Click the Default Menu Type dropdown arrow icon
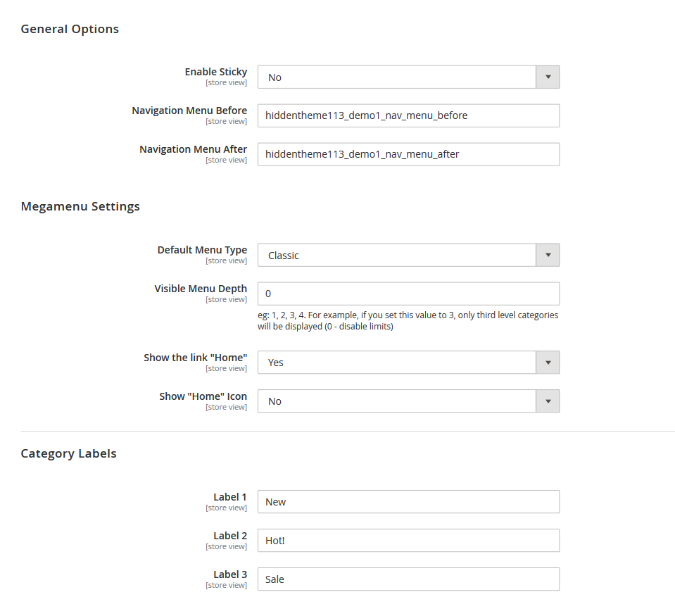The width and height of the screenshot is (675, 616). [548, 255]
